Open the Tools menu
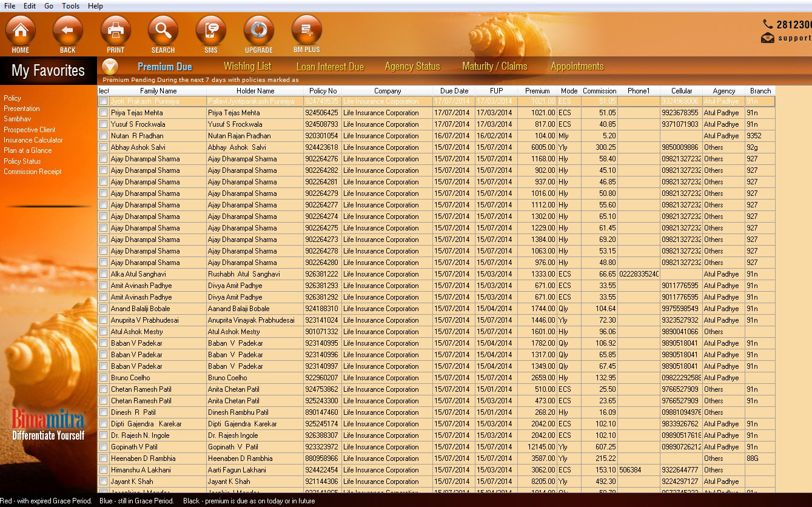This screenshot has width=812, height=507. 70,5
